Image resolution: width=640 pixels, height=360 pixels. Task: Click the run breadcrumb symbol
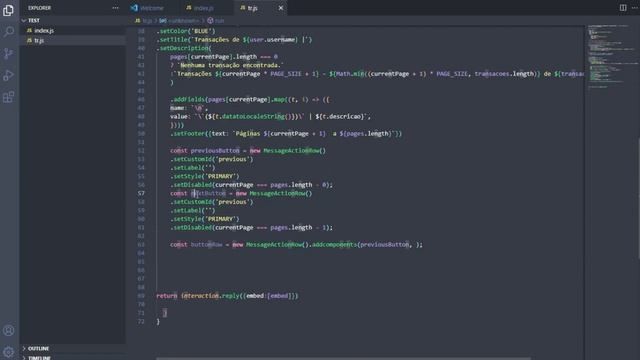(216, 20)
